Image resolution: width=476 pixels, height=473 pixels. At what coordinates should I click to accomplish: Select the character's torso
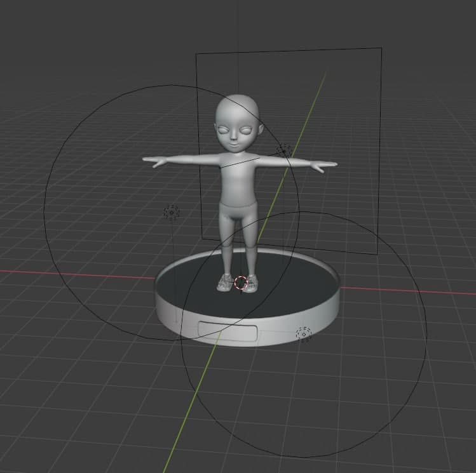coord(238,180)
